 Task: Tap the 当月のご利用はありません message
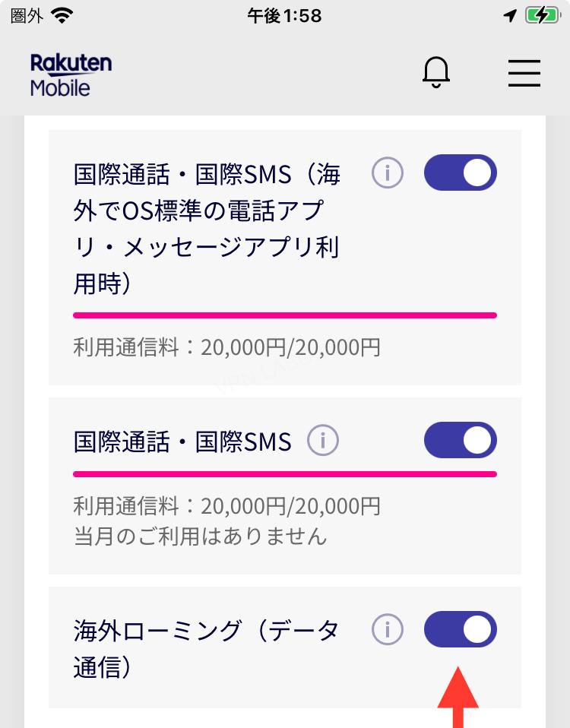pos(201,537)
